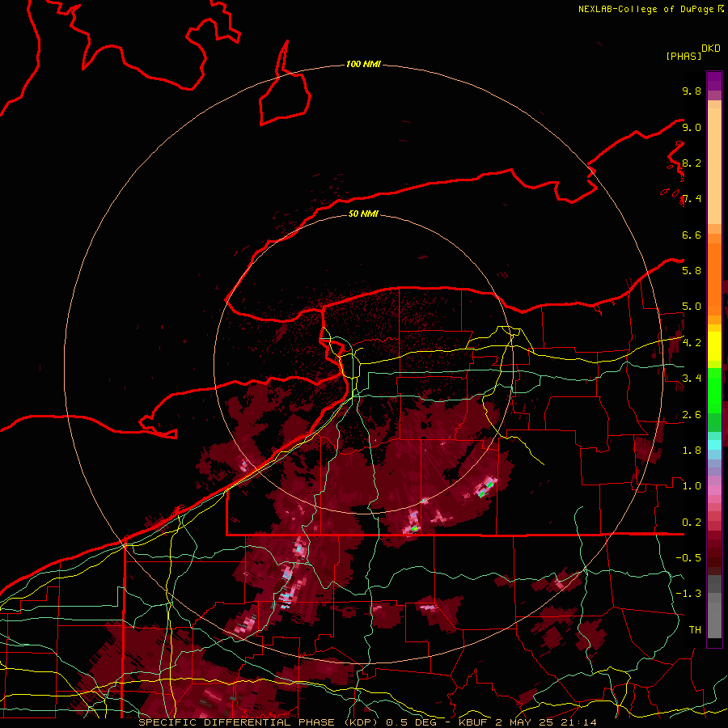Click the 1.8 scale value
Viewport: 728px width, 728px height.
pyautogui.click(x=692, y=451)
